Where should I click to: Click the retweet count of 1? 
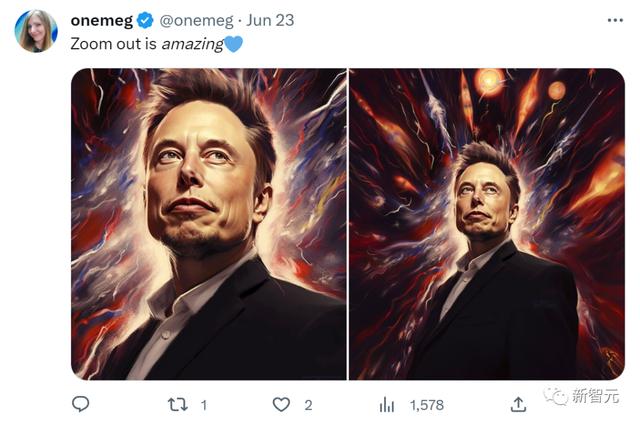204,405
